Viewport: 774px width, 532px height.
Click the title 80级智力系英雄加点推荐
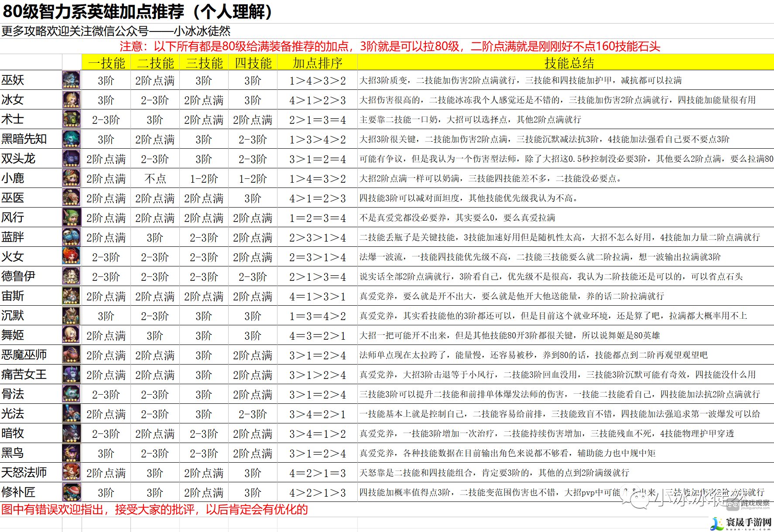138,12
